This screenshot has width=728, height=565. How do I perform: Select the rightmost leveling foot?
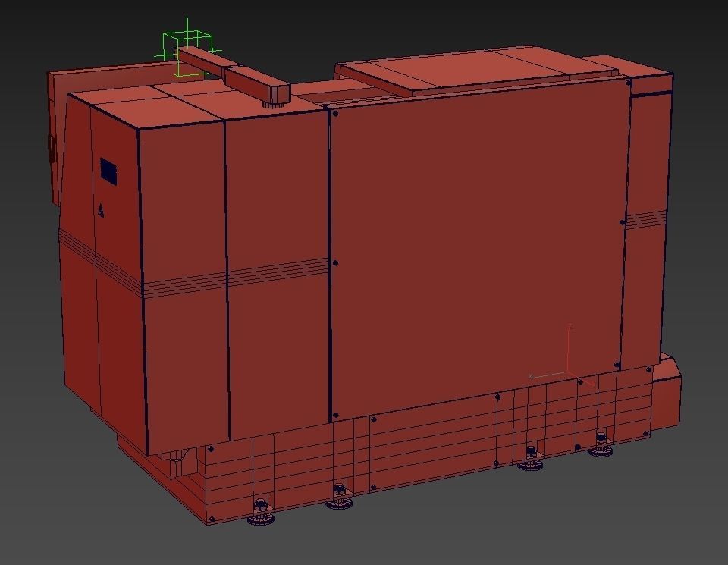[x=601, y=444]
